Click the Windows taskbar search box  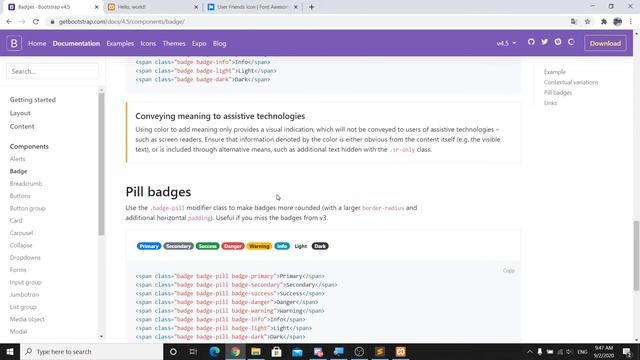pyautogui.click(x=91, y=351)
